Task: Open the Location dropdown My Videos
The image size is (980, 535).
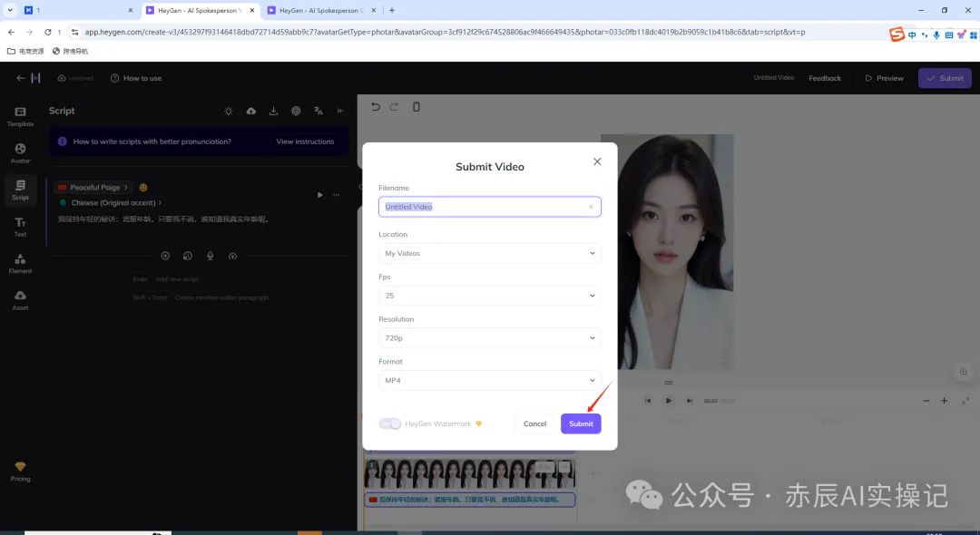Action: (489, 254)
